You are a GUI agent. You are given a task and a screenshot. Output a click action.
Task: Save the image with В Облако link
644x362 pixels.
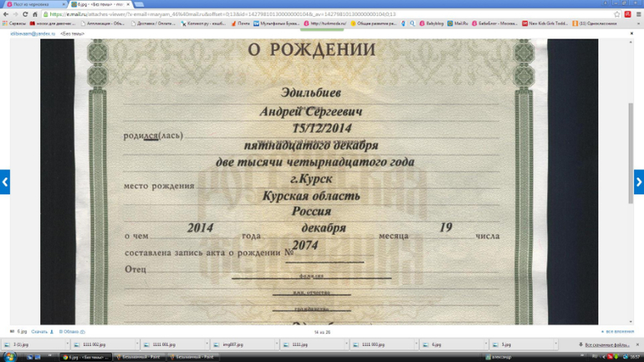click(72, 332)
